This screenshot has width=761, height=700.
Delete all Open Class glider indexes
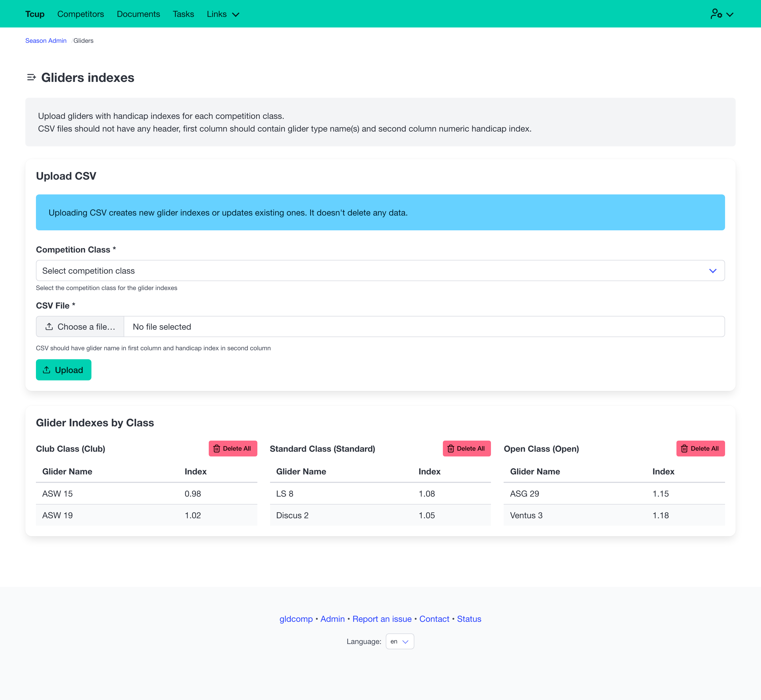(x=700, y=449)
